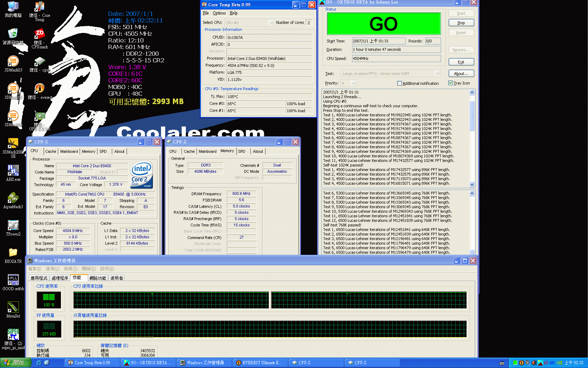588x368 pixels.
Task: Click the Number of cores field
Action: (309, 22)
